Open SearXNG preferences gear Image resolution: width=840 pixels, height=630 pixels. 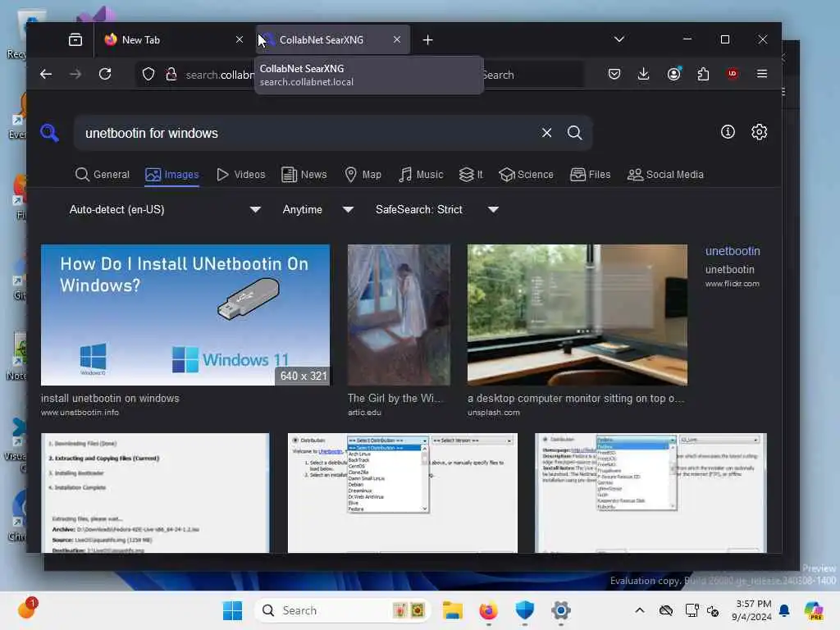[759, 132]
